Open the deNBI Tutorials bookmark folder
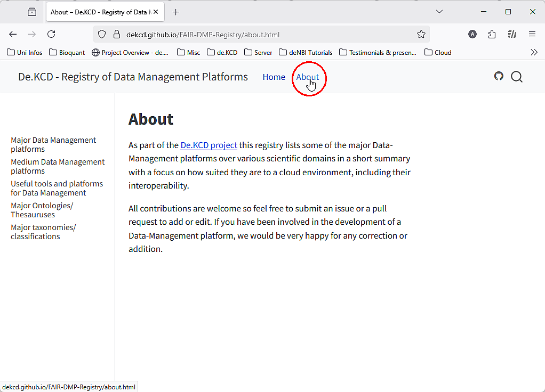Screen dimensions: 545x392 [x=306, y=52]
